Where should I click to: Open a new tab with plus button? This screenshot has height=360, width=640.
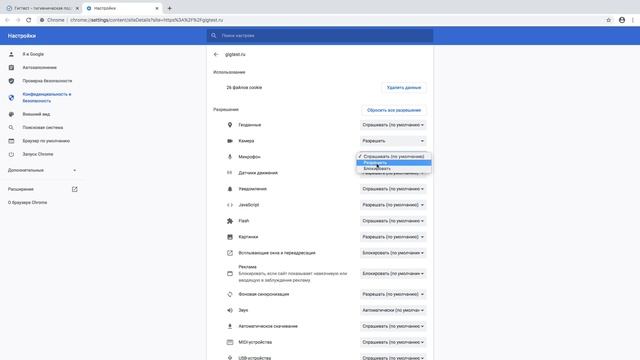click(169, 8)
